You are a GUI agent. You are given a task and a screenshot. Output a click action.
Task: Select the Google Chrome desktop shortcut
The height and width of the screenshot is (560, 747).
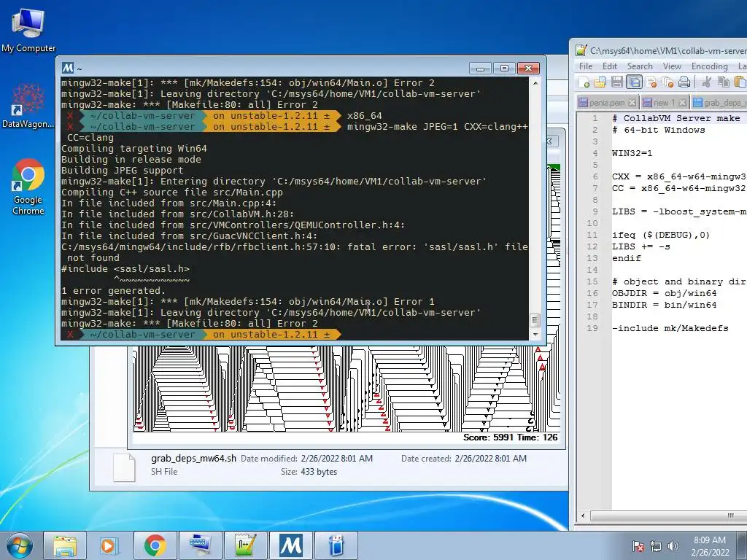[28, 186]
